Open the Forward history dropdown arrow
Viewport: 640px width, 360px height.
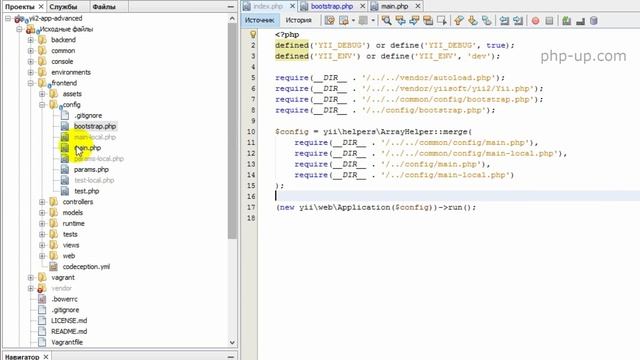click(373, 20)
